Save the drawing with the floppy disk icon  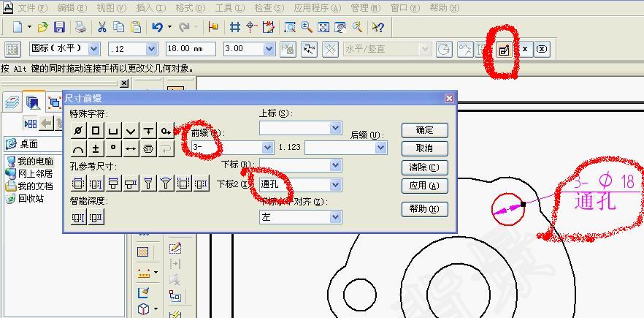[x=60, y=27]
